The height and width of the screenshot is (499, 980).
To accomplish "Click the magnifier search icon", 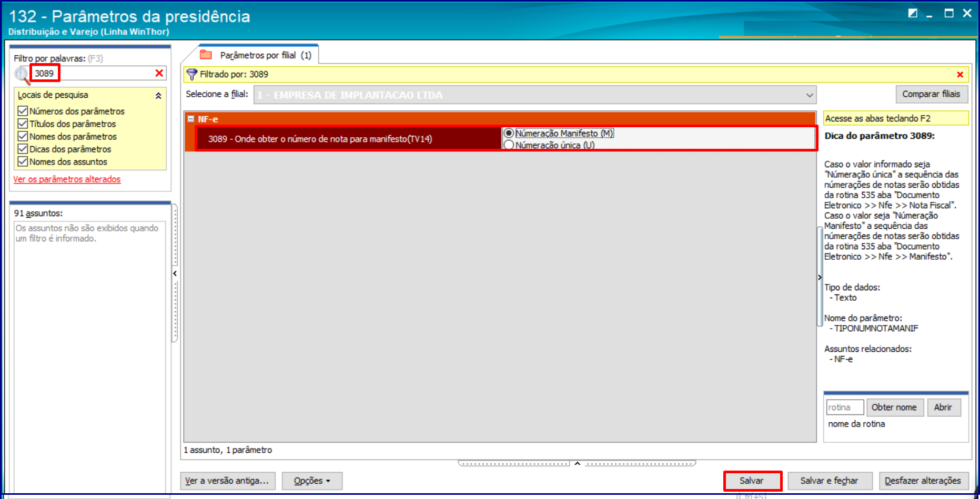I will 22,75.
